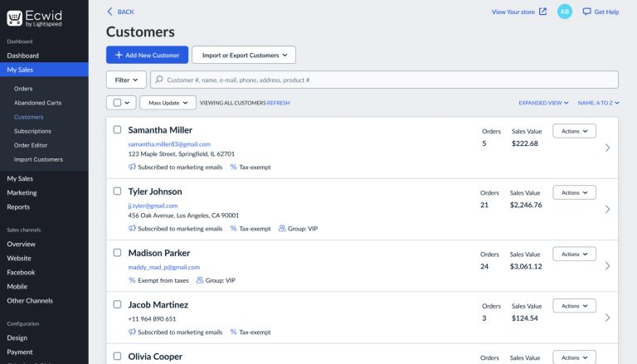
Task: Open Dashboard in the sidebar
Action: click(x=22, y=56)
